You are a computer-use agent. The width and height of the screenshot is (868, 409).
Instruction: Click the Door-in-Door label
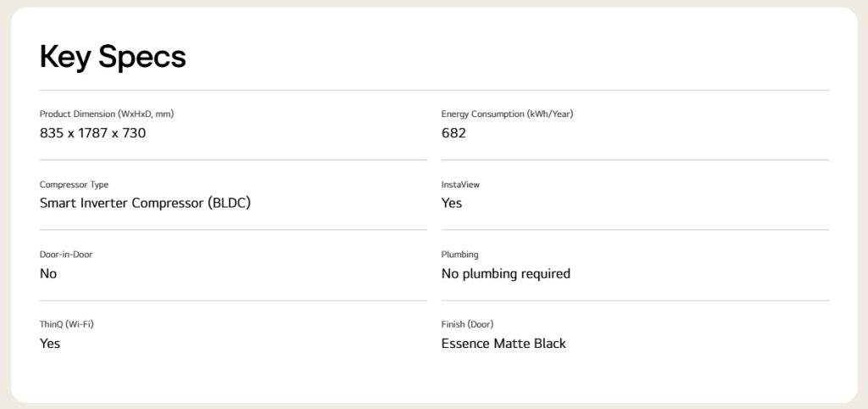pyautogui.click(x=66, y=255)
